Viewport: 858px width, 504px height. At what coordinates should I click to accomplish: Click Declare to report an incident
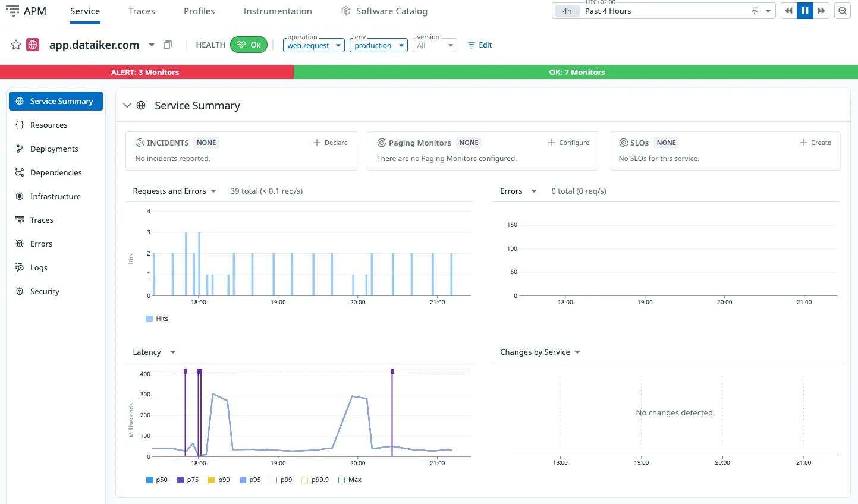tap(331, 143)
